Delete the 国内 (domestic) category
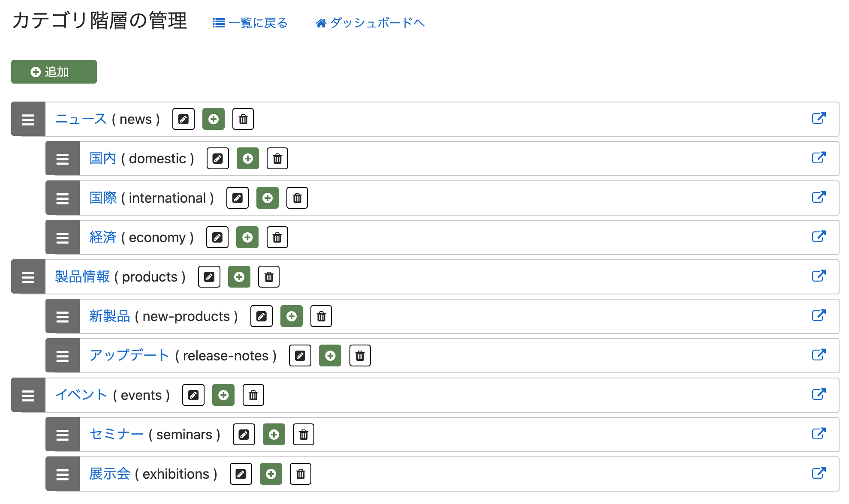This screenshot has width=849, height=504. coord(277,159)
